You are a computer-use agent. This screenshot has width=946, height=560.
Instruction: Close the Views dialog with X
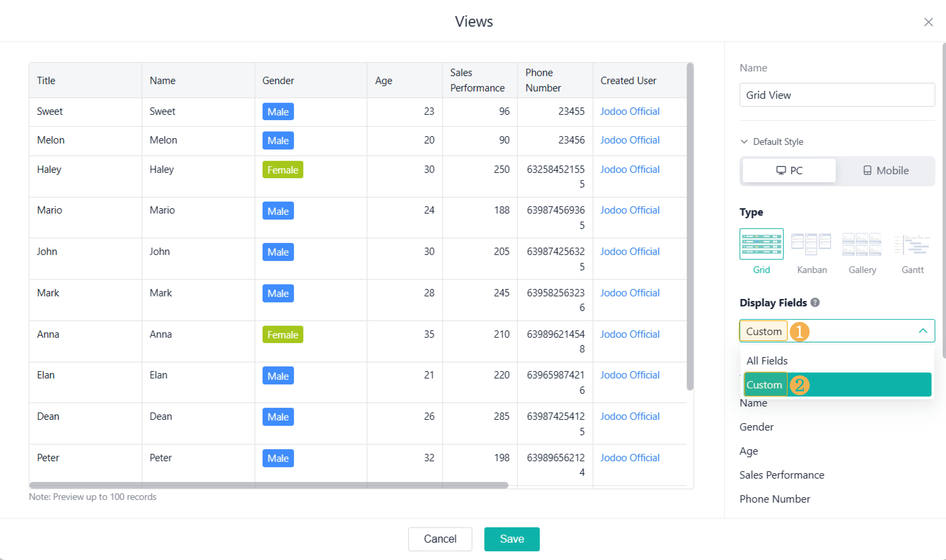[928, 22]
